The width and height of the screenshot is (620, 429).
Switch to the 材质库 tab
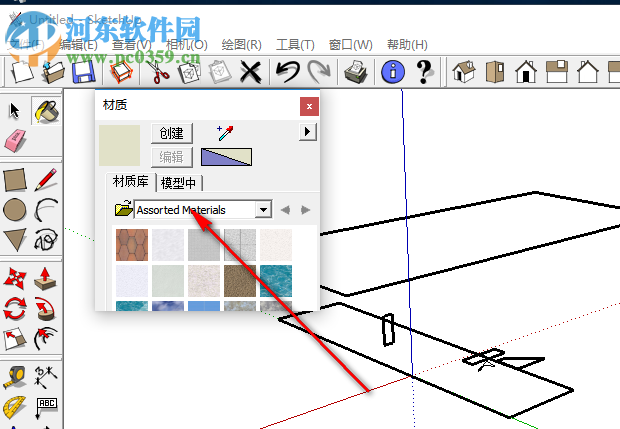131,182
